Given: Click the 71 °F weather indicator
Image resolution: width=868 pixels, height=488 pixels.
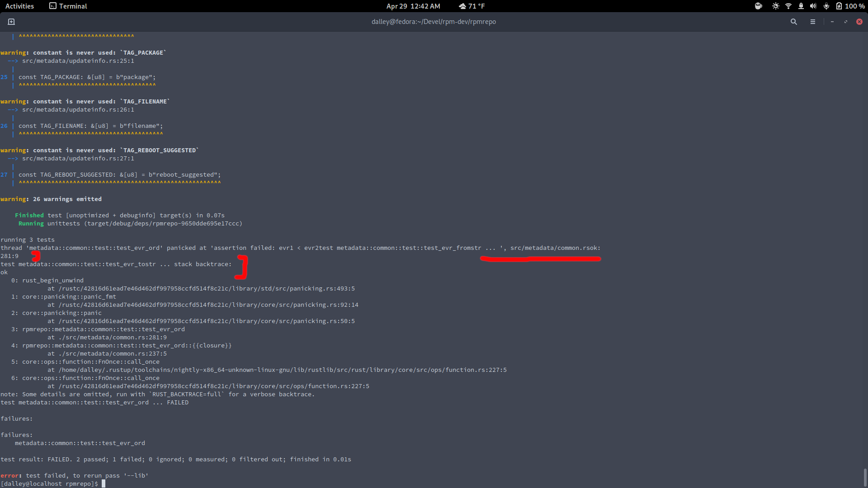Looking at the screenshot, I should point(472,6).
